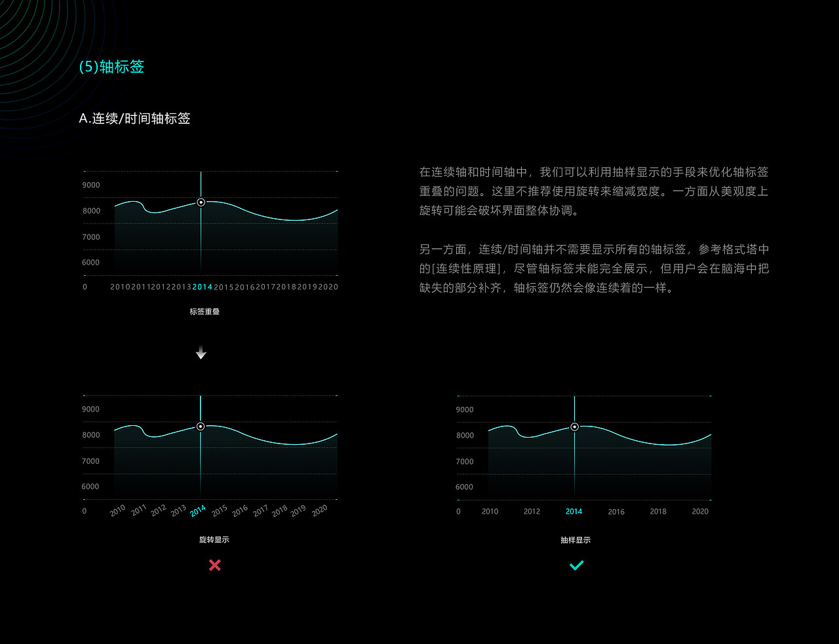Click rotated 2012 label in 旋转显示 chart

click(158, 510)
